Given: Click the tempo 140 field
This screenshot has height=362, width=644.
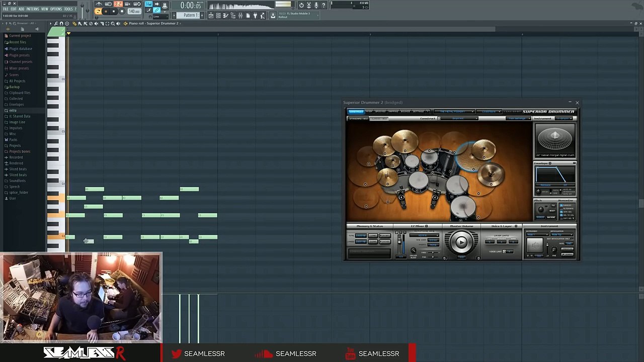Looking at the screenshot, I should (x=134, y=11).
